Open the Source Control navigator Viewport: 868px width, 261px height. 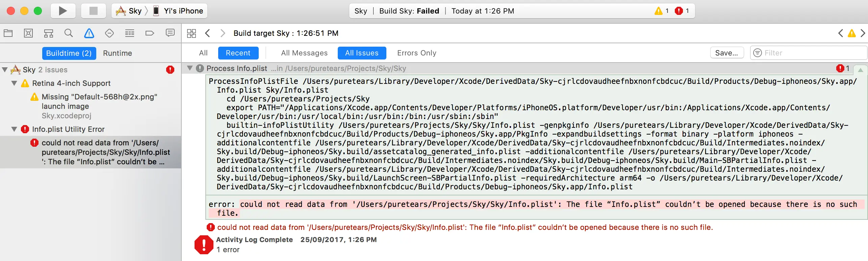[28, 33]
